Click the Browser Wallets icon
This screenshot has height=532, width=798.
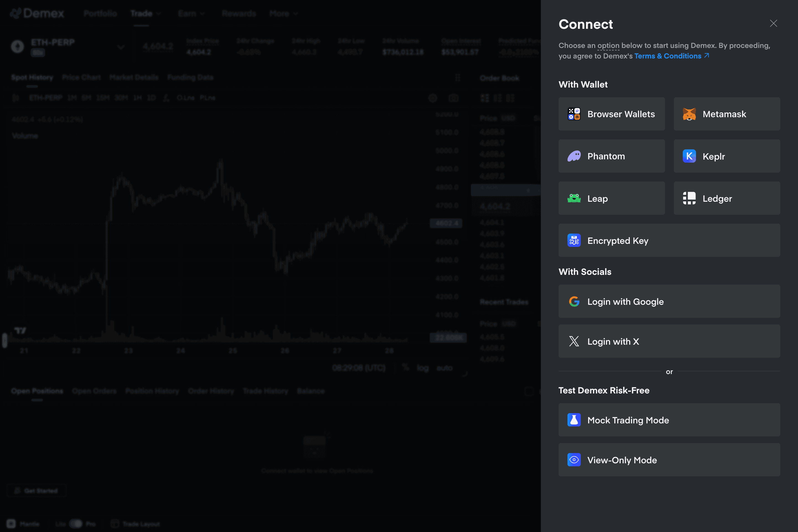[574, 114]
